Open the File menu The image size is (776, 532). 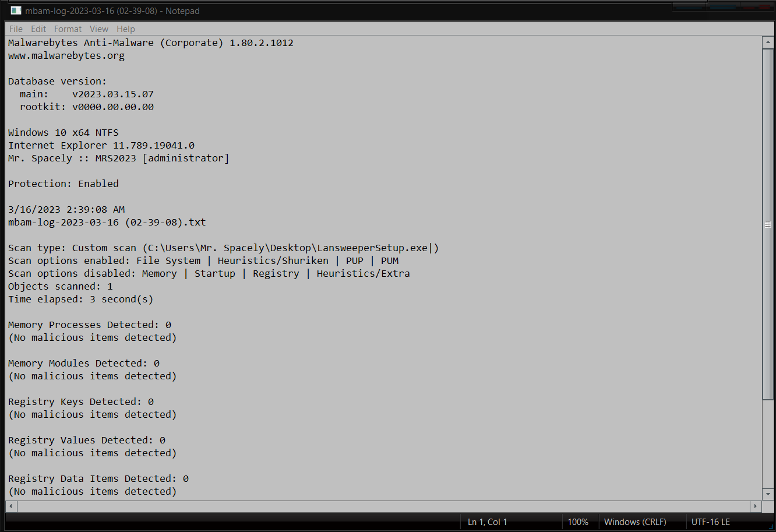point(16,29)
